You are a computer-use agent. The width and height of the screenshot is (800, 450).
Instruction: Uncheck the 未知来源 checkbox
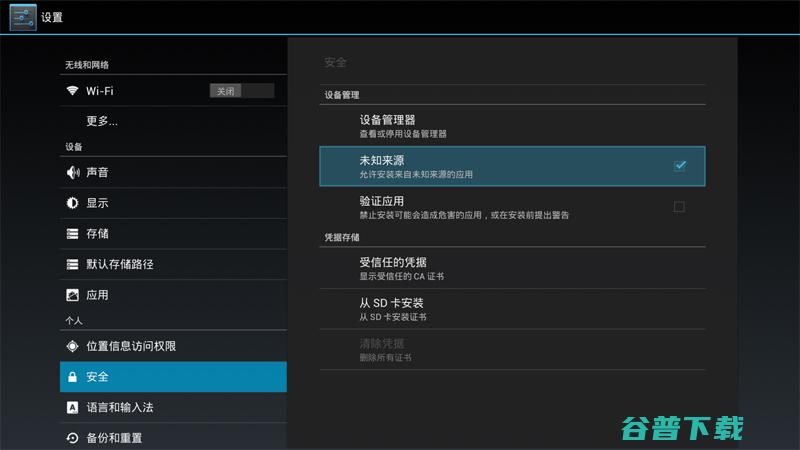tap(680, 166)
